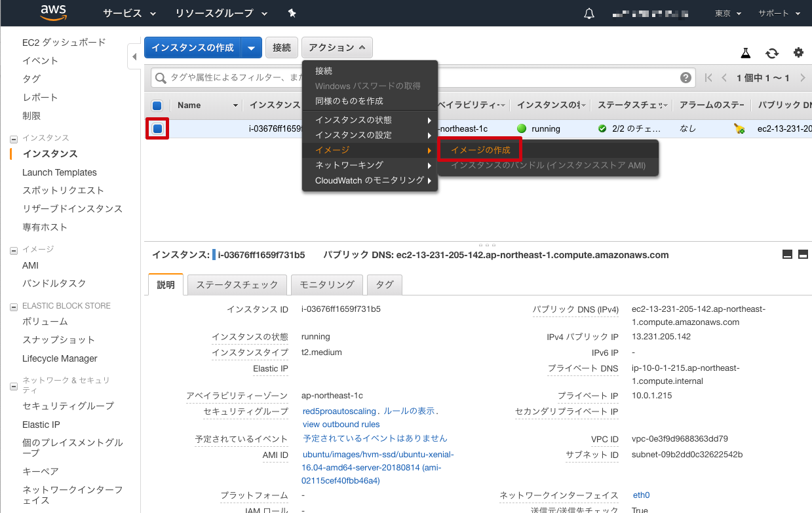Go to first page of results
The image size is (812, 513).
click(708, 78)
